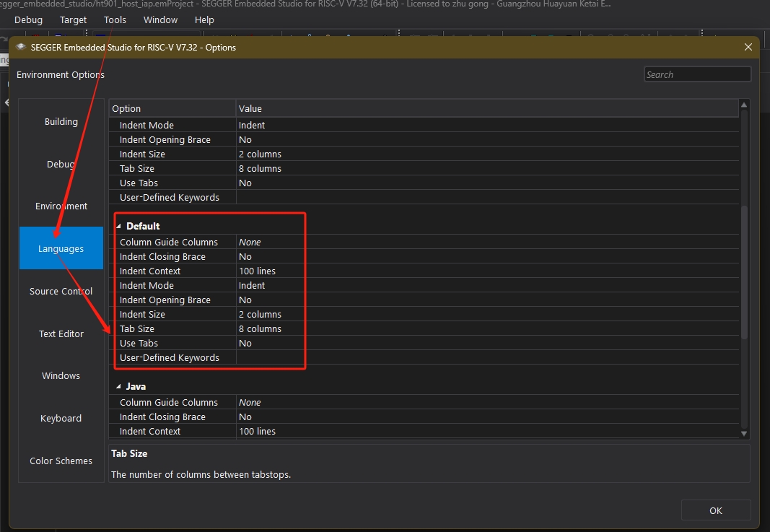This screenshot has height=532, width=770.
Task: Click the dialog title bar application icon
Action: point(21,47)
